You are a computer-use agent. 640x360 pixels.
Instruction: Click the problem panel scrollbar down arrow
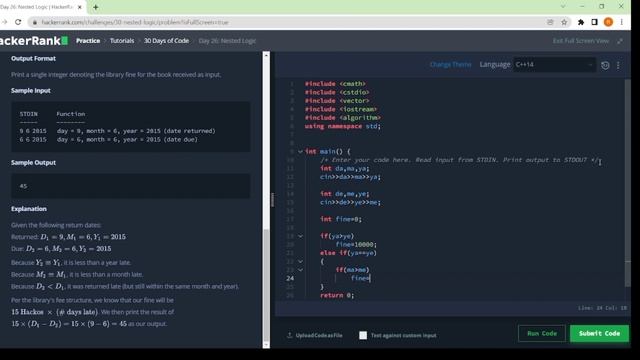(266, 345)
